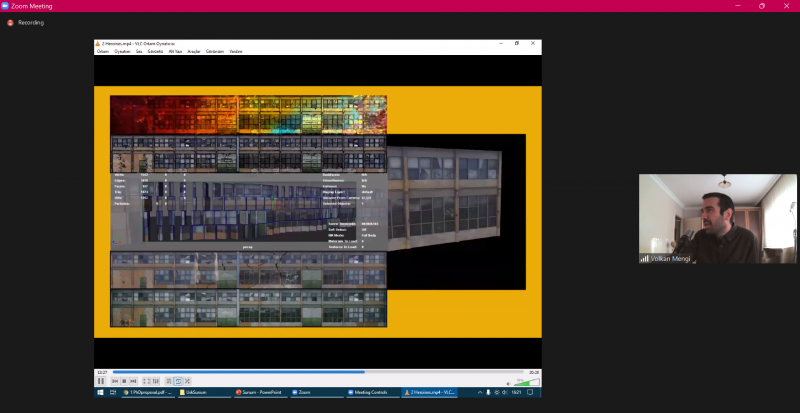Pause the VLC video playback
Image resolution: width=800 pixels, height=413 pixels.
coord(101,381)
